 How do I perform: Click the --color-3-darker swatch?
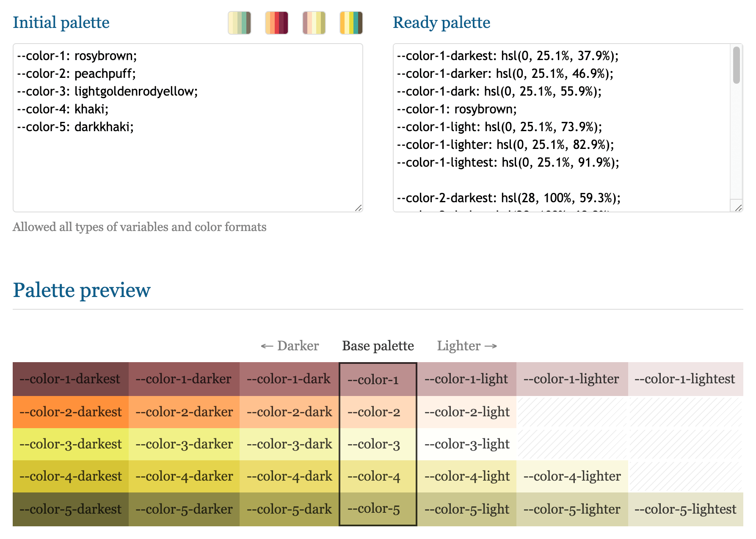184,444
